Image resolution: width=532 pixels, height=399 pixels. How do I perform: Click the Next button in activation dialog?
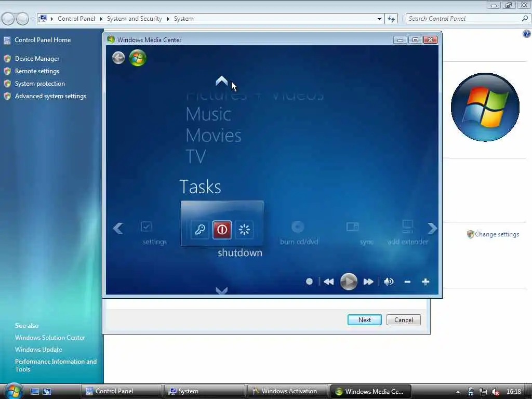click(364, 320)
